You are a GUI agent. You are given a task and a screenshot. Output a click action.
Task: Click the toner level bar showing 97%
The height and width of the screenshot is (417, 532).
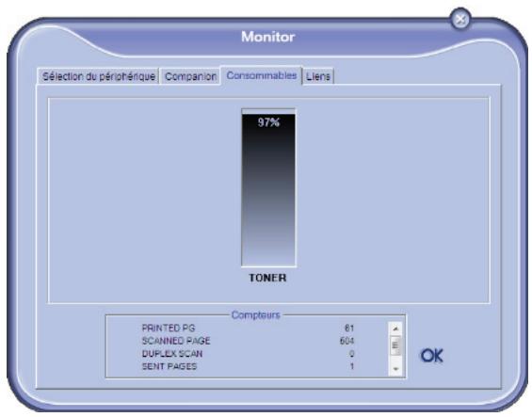coord(268,187)
